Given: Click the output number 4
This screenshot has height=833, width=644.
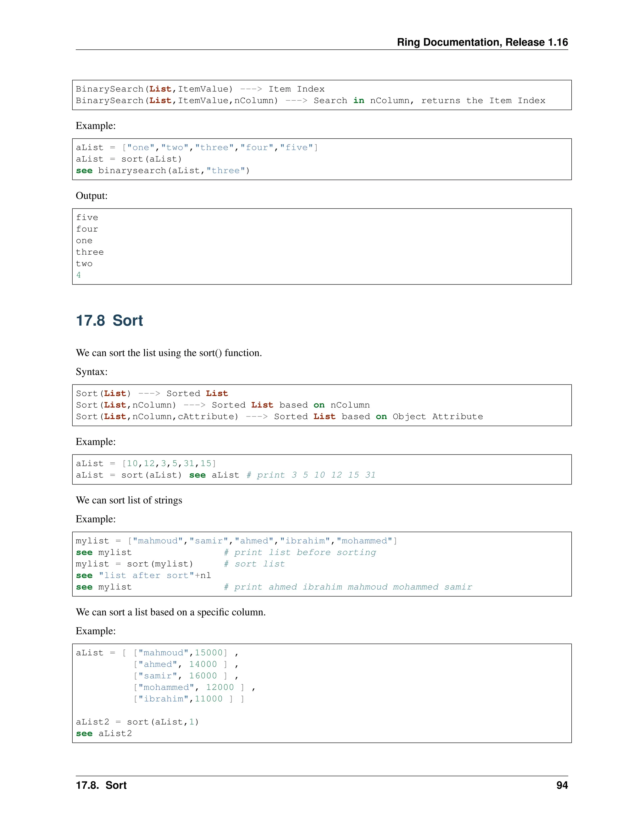Looking at the screenshot, I should click(x=79, y=275).
